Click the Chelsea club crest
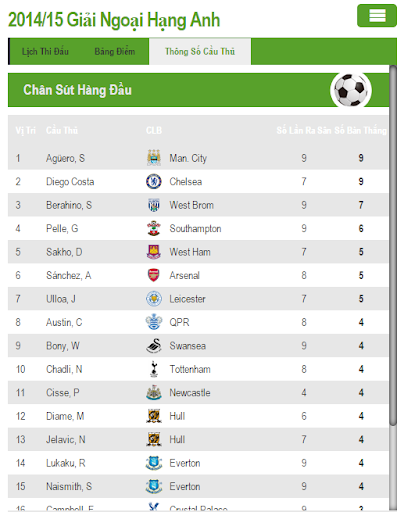The width and height of the screenshot is (404, 512). 154,182
